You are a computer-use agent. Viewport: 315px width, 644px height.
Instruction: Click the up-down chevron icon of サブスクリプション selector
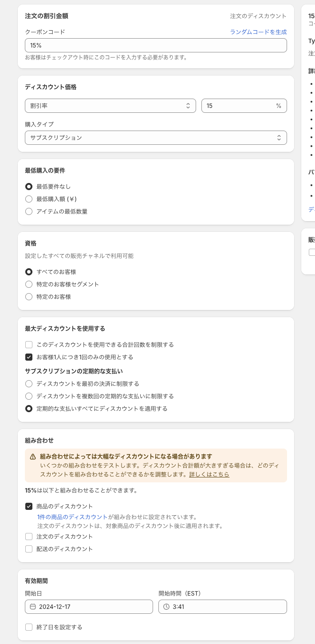[279, 138]
